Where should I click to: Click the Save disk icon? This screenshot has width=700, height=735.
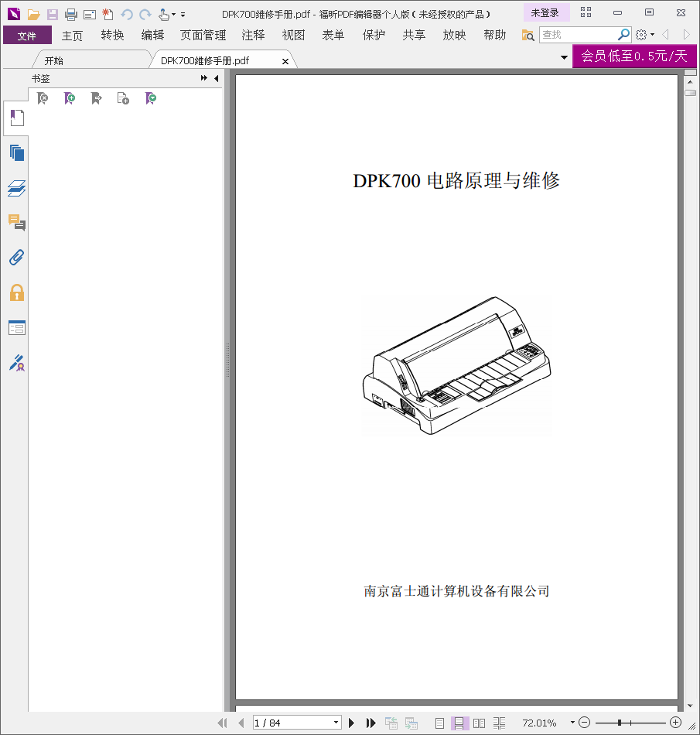tap(52, 15)
